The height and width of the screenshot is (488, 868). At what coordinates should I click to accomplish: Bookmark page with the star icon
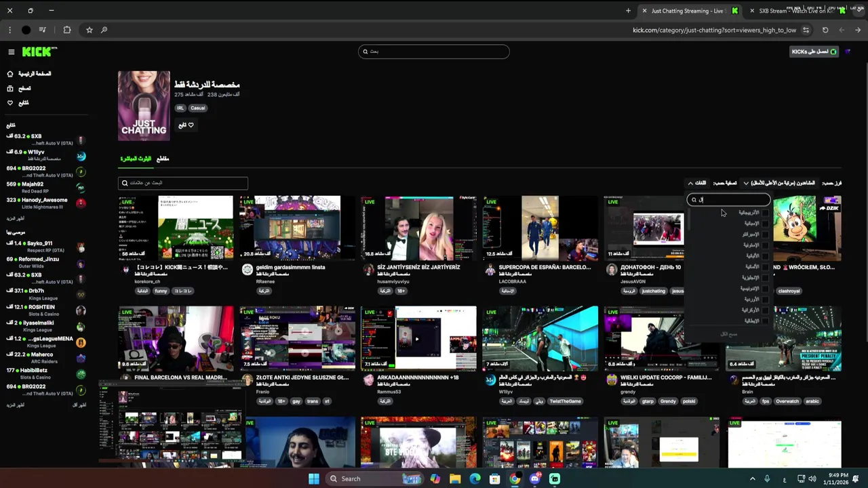pyautogui.click(x=89, y=30)
